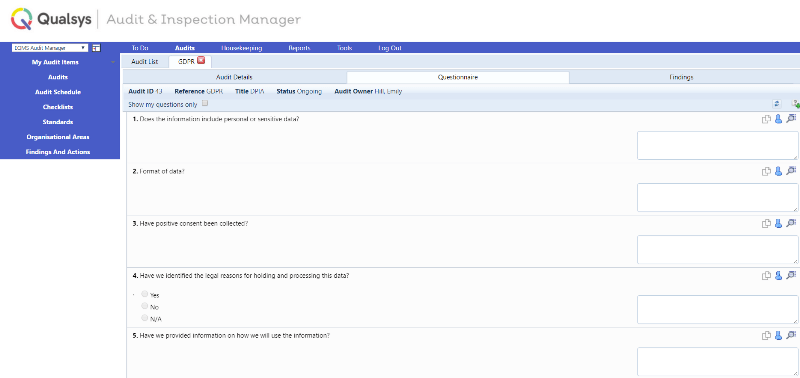Open the Audit Manager module dropdown

pyautogui.click(x=50, y=48)
